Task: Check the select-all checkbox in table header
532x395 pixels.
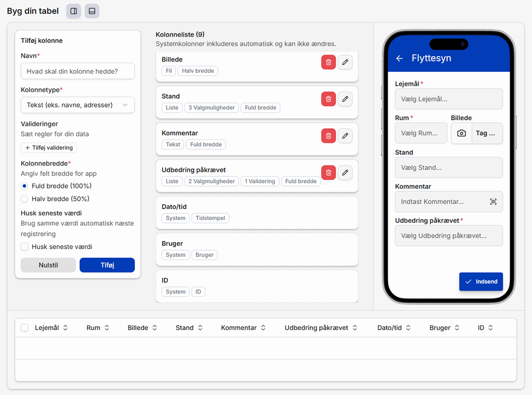Action: point(24,328)
